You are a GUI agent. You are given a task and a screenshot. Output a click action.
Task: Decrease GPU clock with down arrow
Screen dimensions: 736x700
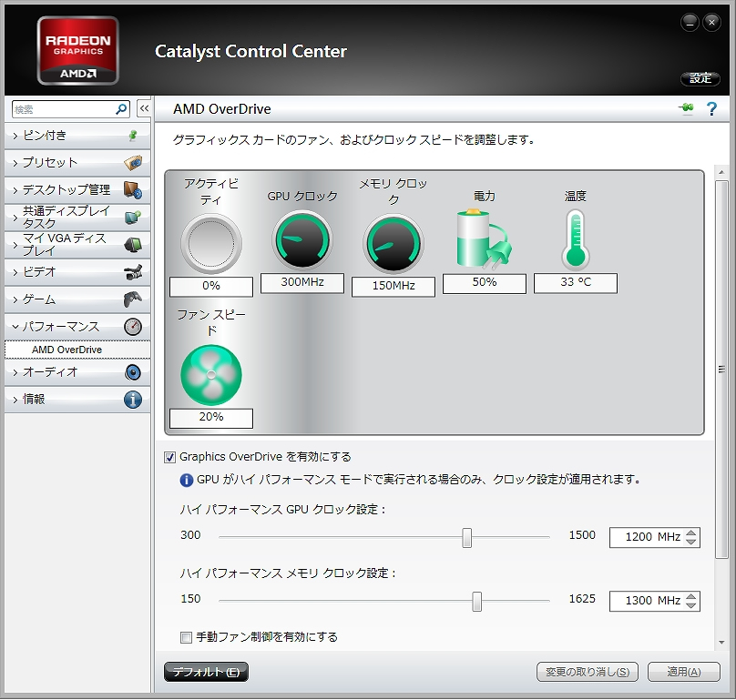point(691,542)
